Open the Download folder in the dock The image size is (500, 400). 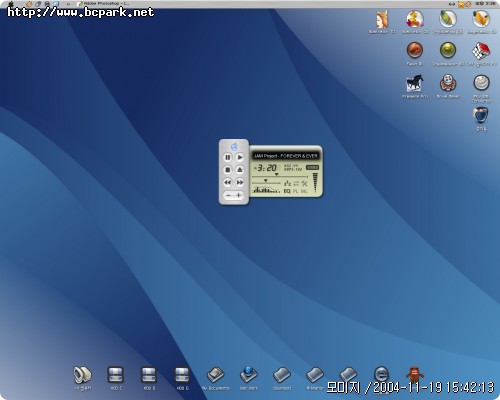click(x=282, y=378)
